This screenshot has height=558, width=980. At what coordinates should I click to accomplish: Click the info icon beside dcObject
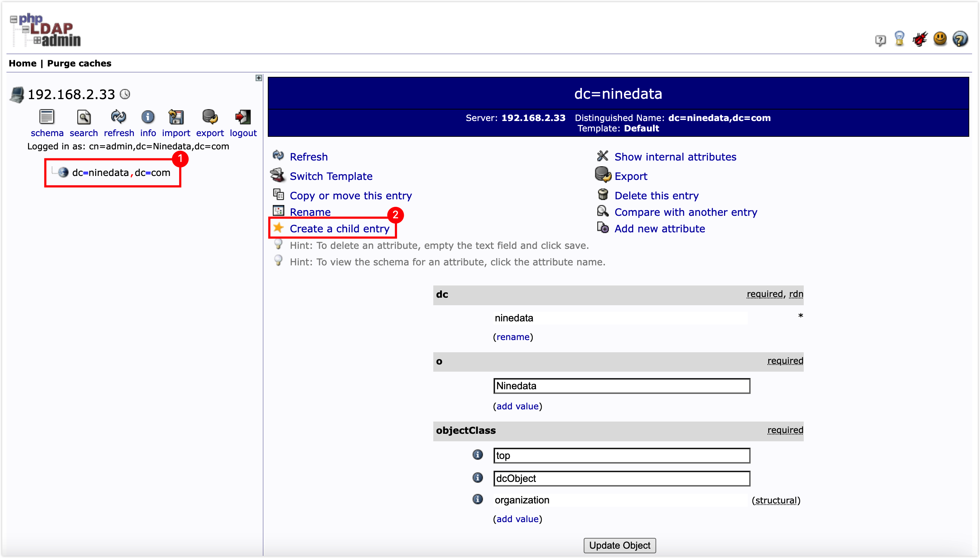point(477,478)
